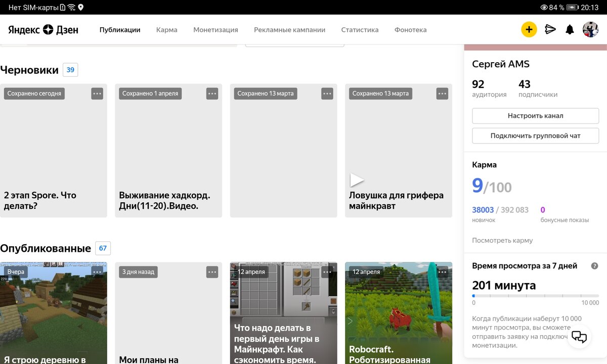Image resolution: width=607 pixels, height=364 pixels.
Task: Tap the battery indicator in status bar
Action: (x=573, y=7)
